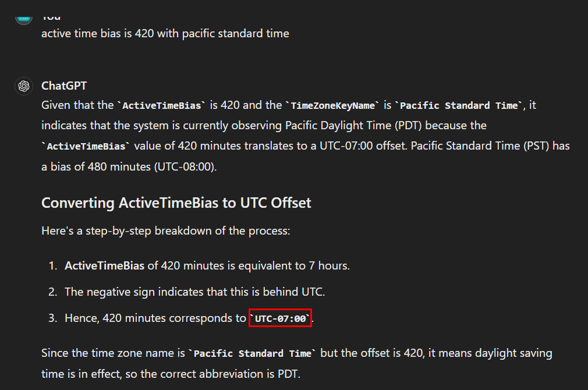Click the "ChatGPT" sender name label
Viewport: 588px width, 390px height.
click(64, 86)
